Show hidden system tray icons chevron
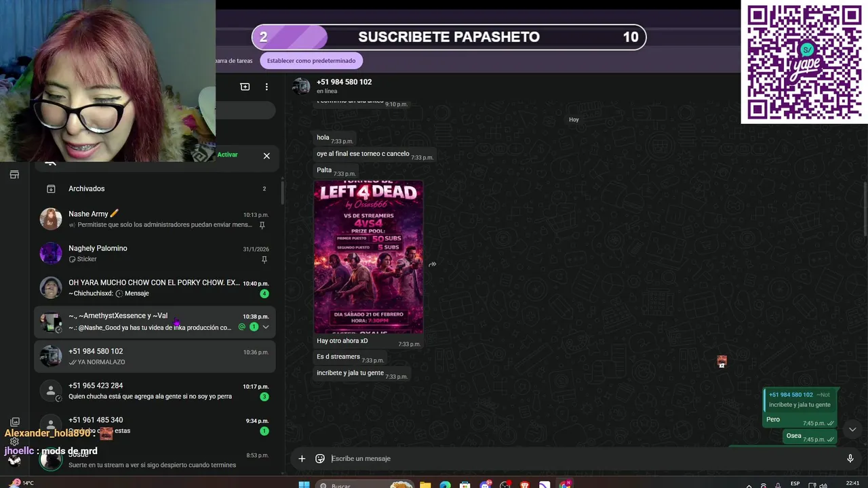The height and width of the screenshot is (488, 868). coord(749,485)
